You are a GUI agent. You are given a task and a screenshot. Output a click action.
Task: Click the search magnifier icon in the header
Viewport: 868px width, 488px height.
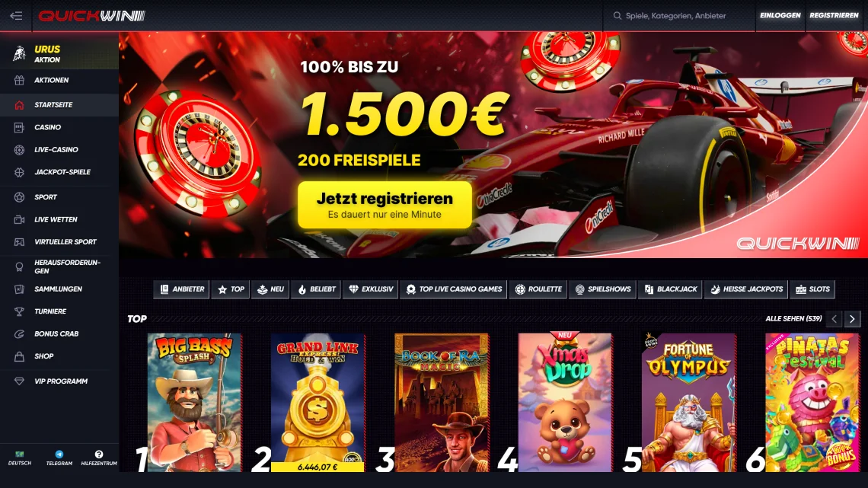pyautogui.click(x=617, y=15)
